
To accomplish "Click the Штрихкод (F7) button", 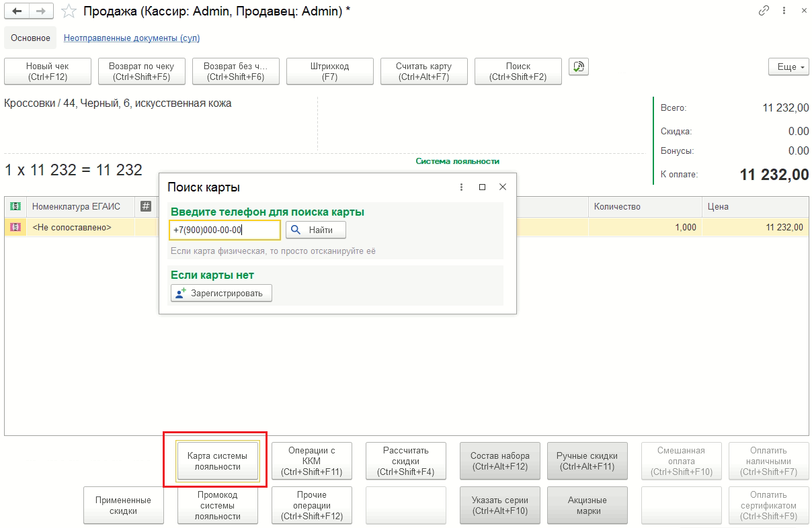I will 329,71.
